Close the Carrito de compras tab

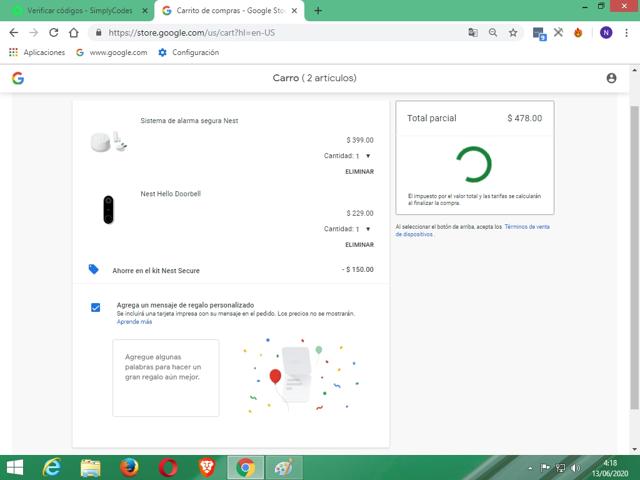coord(294,11)
